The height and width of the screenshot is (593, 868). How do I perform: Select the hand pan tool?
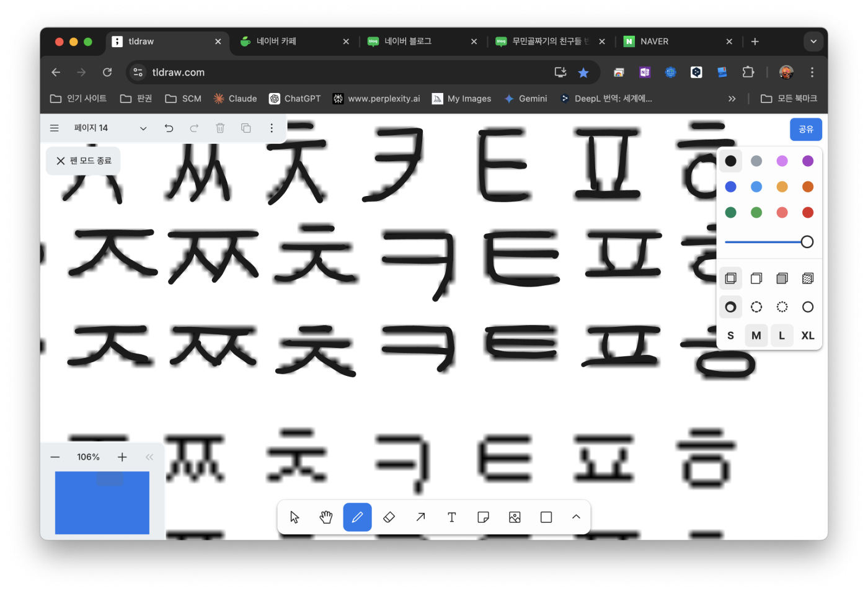325,517
